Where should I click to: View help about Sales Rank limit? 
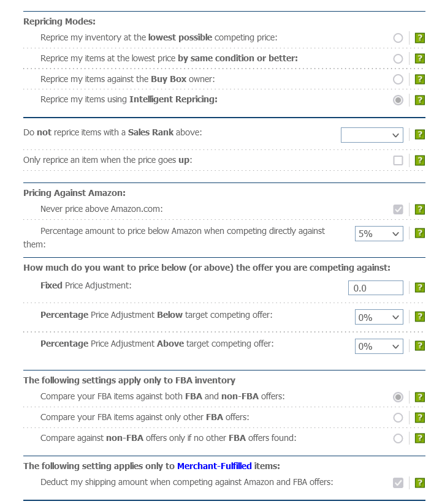point(419,135)
